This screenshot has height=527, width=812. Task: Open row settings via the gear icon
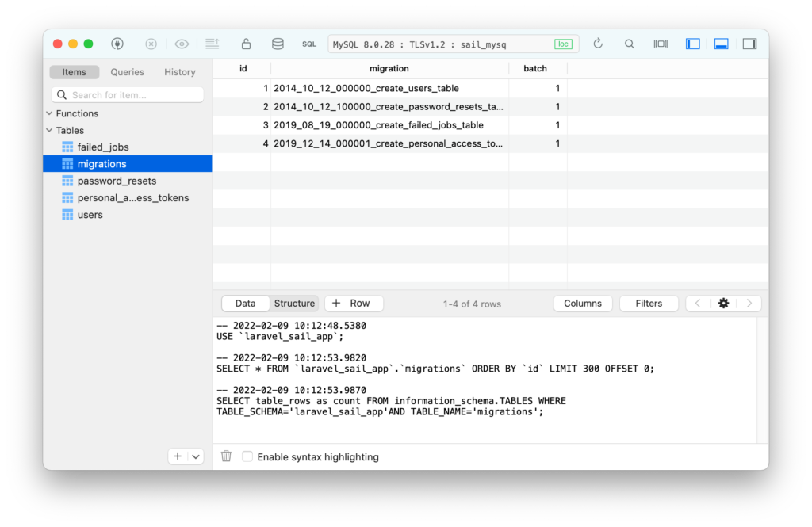tap(723, 303)
